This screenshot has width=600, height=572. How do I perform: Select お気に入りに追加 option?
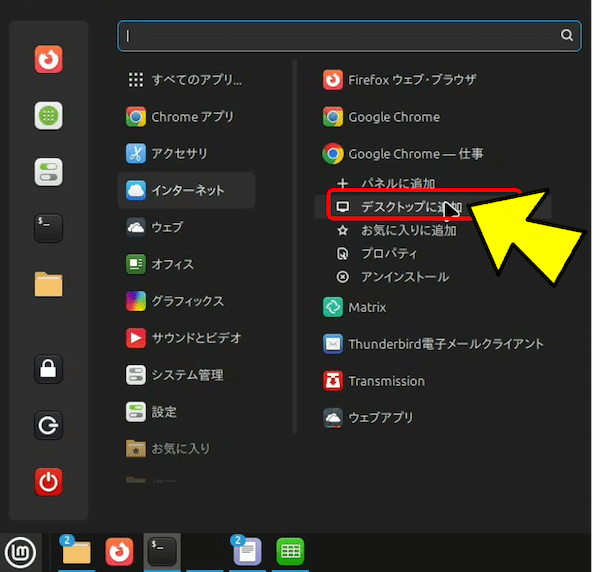[408, 230]
